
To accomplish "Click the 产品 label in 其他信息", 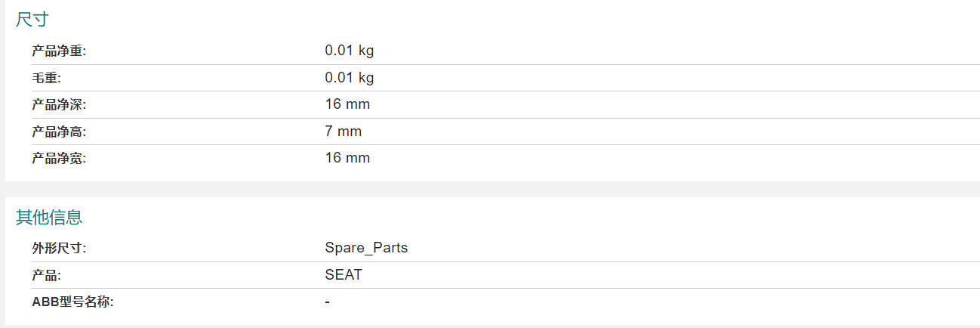I will pos(46,276).
